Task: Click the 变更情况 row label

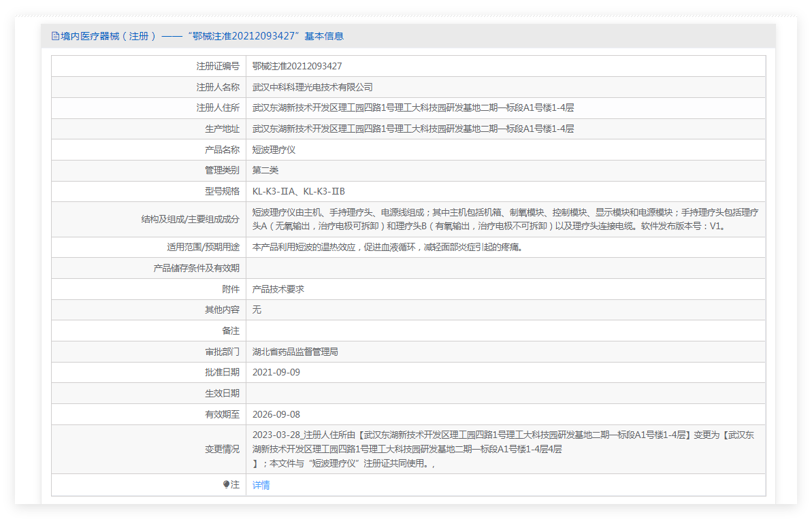Action: click(x=222, y=449)
